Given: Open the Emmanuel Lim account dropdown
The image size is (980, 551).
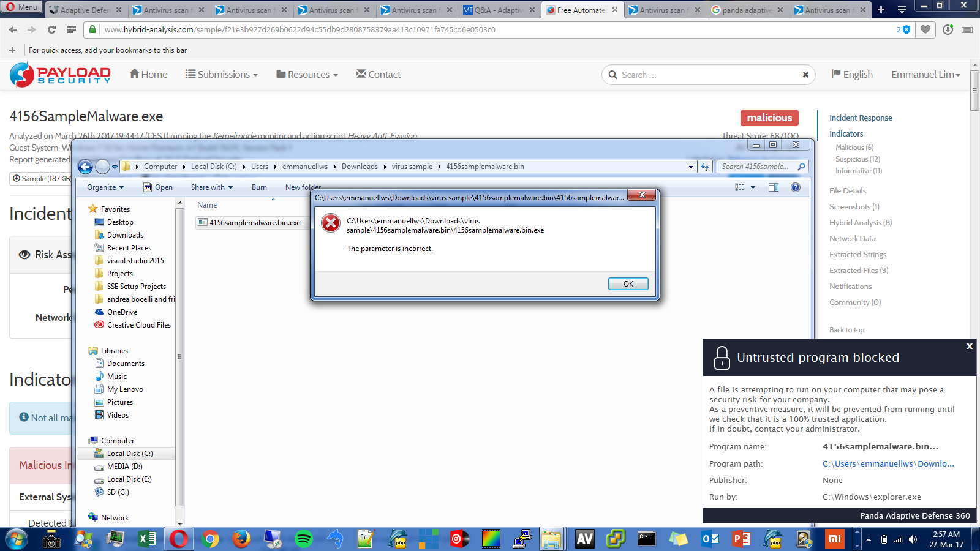Looking at the screenshot, I should coord(925,74).
